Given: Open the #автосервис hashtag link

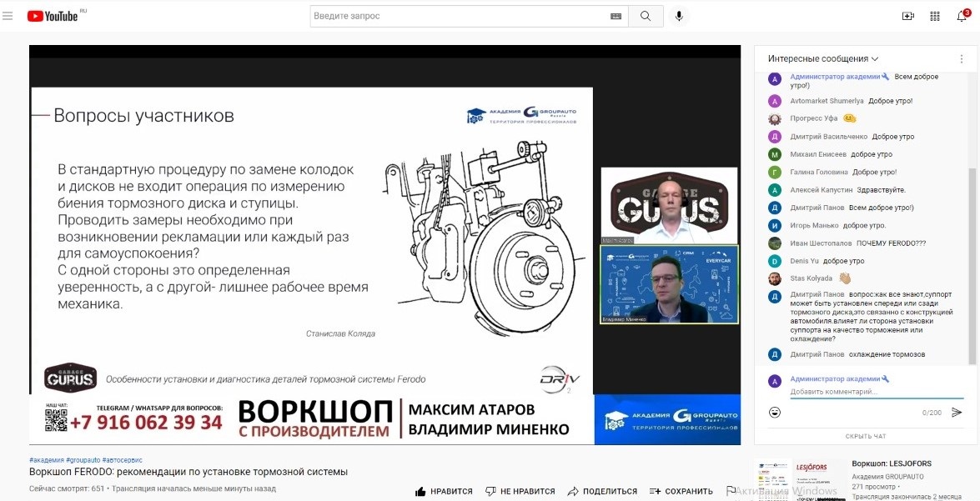Looking at the screenshot, I should click(122, 460).
